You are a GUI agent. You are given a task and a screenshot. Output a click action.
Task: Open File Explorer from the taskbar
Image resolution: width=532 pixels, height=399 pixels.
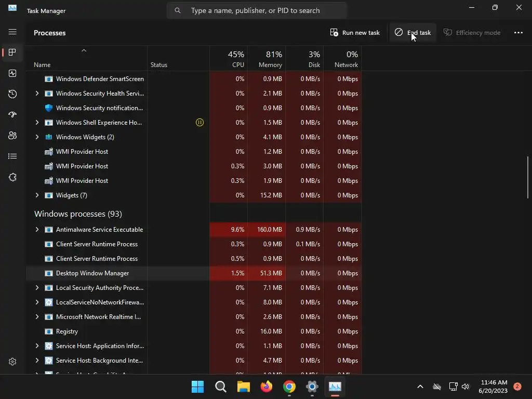click(x=243, y=387)
